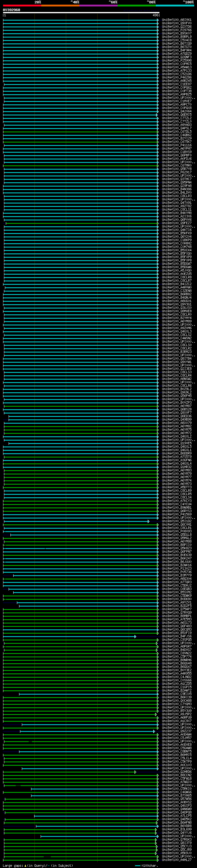Select hit label UniRef100_C6TDL5
Viewport: 197px width, 868px height.
(176, 132)
